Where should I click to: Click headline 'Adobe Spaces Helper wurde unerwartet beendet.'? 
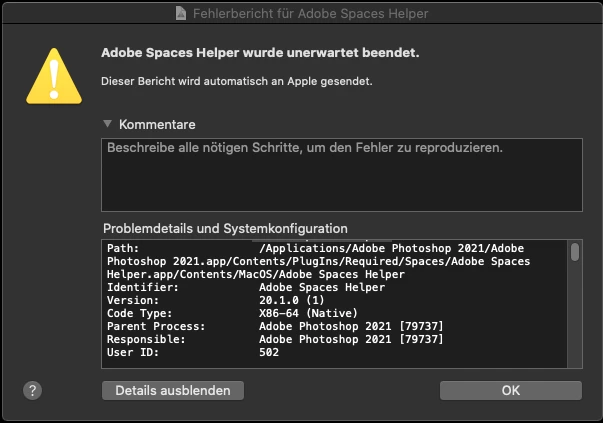pos(260,52)
